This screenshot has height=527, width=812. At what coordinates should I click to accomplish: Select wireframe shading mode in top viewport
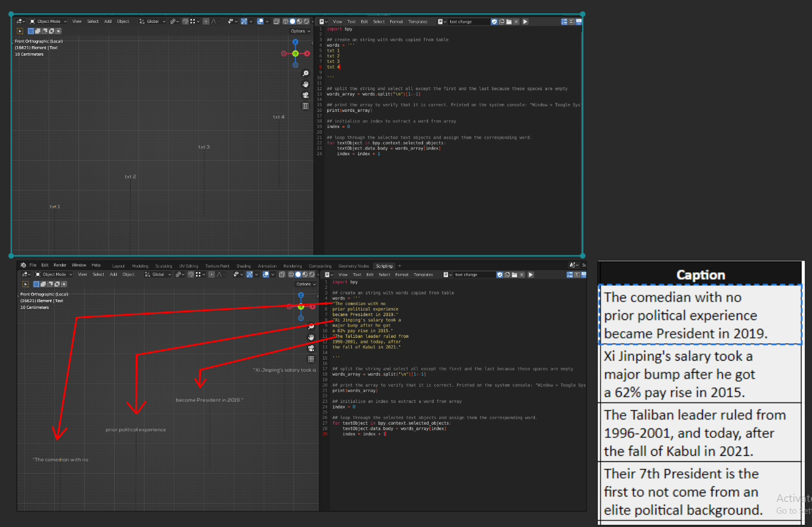(286, 22)
